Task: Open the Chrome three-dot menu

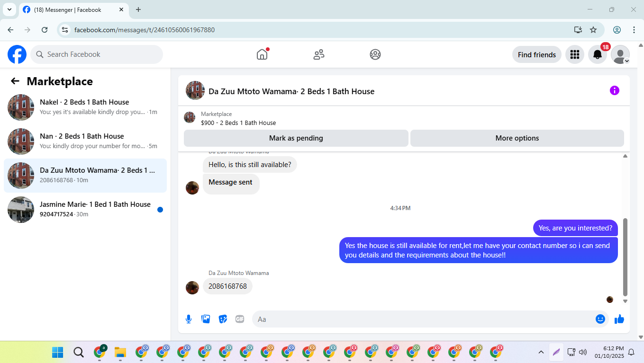Action: pos(634,30)
